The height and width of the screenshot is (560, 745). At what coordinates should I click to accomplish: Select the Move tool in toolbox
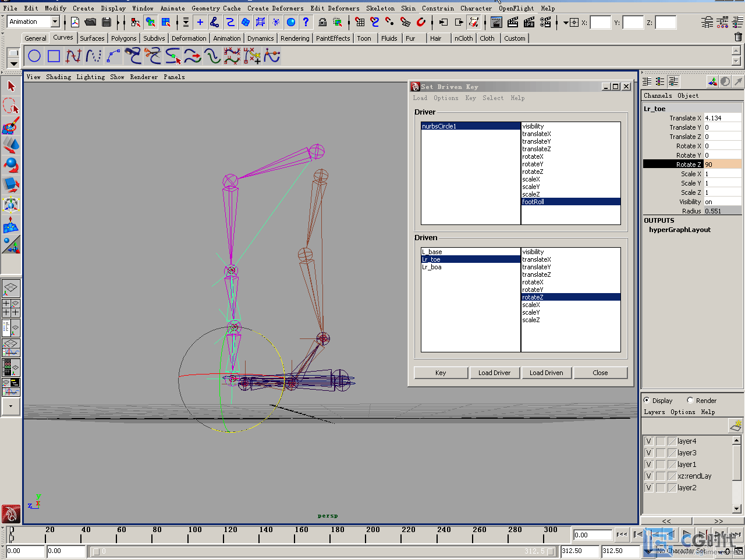click(11, 145)
